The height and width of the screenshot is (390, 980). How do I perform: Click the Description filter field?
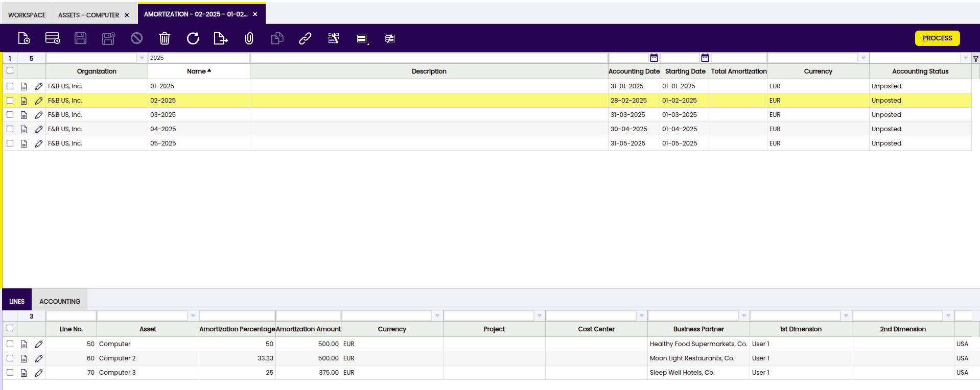pyautogui.click(x=429, y=58)
